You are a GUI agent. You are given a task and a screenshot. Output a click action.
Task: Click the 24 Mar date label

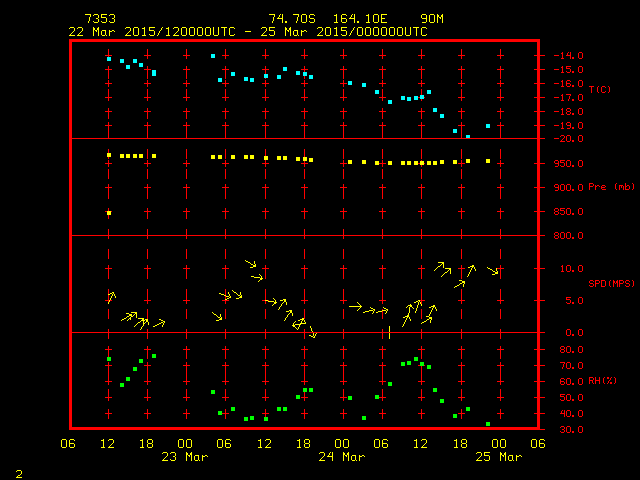click(341, 457)
